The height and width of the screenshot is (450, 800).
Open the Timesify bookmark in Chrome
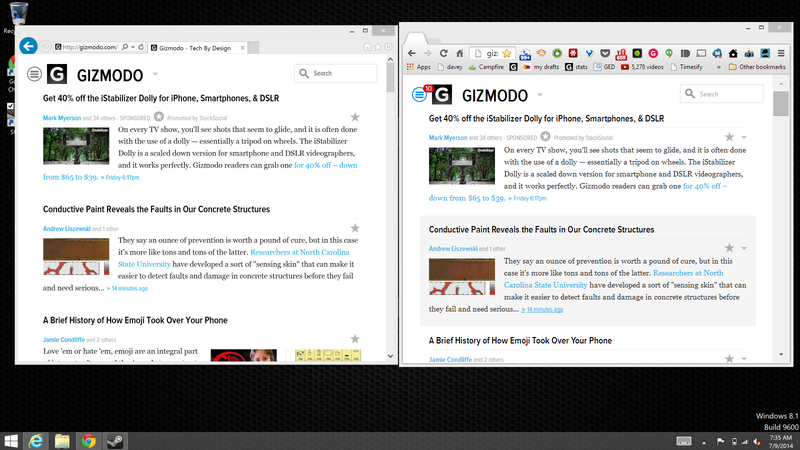tap(686, 67)
